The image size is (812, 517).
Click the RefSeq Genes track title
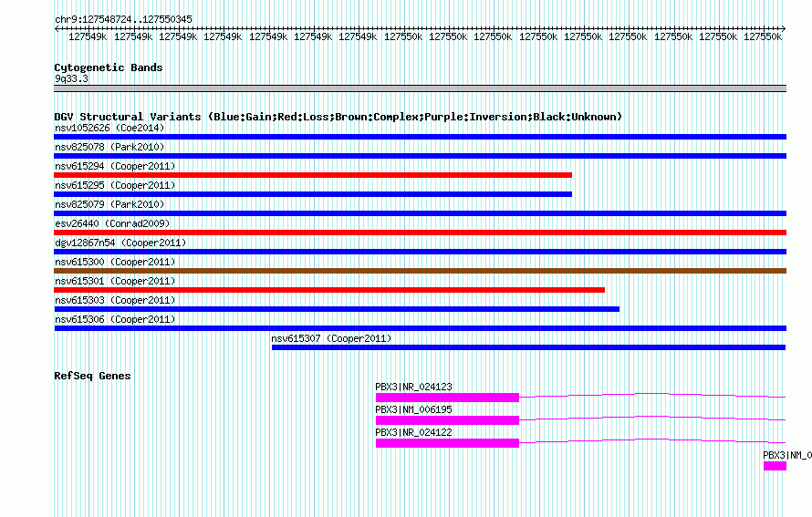click(92, 376)
